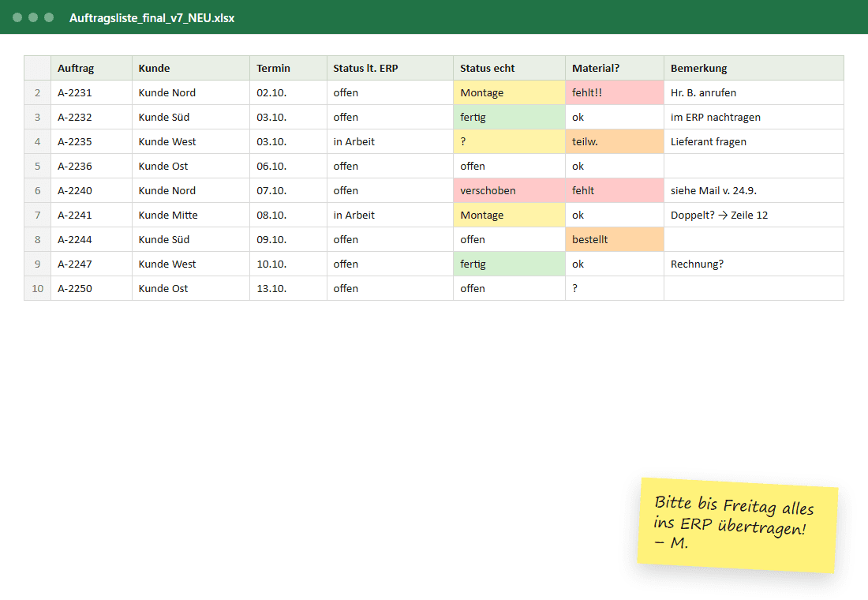The height and width of the screenshot is (600, 868).
Task: Click the empty Bemerkung cell of A-2244
Action: pos(754,239)
